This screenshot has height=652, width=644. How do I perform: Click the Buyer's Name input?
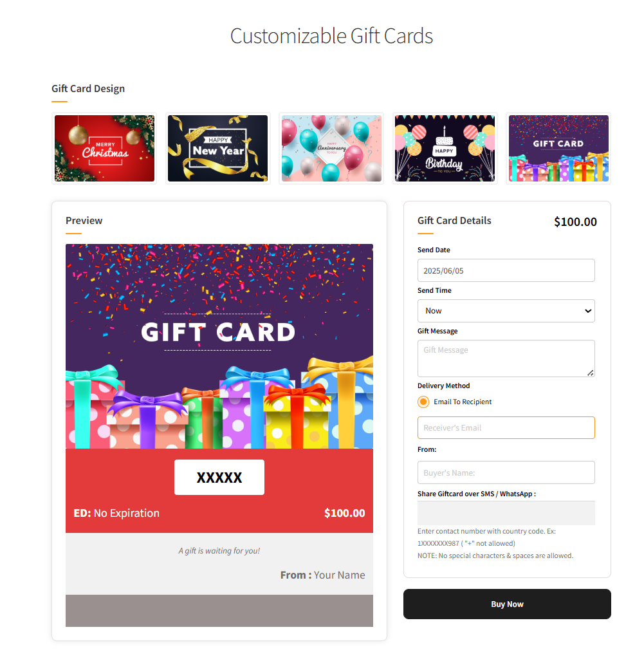pos(506,472)
